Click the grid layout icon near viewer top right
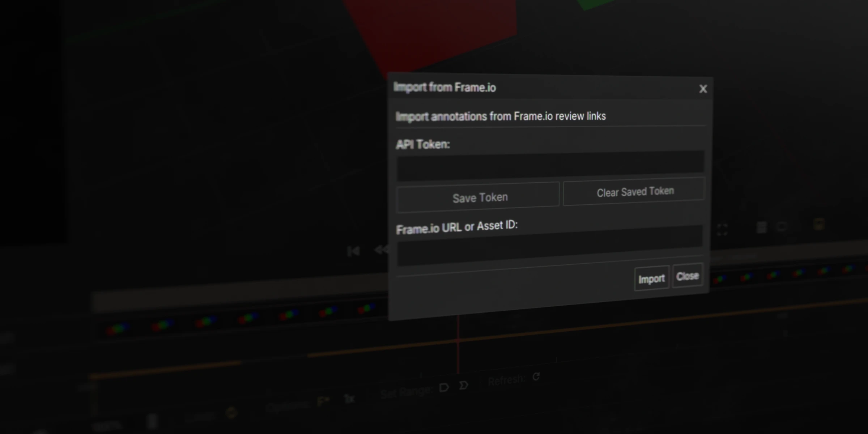 point(762,228)
